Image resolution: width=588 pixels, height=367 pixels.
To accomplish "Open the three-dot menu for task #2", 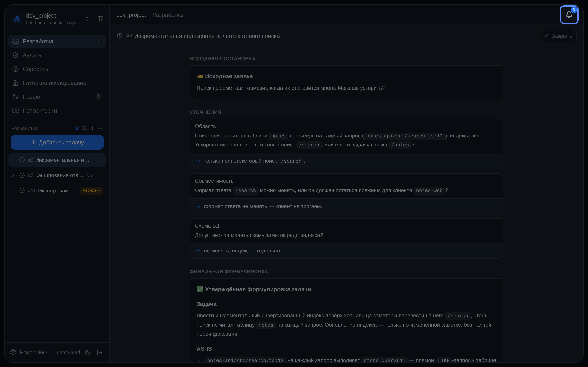I will (98, 160).
